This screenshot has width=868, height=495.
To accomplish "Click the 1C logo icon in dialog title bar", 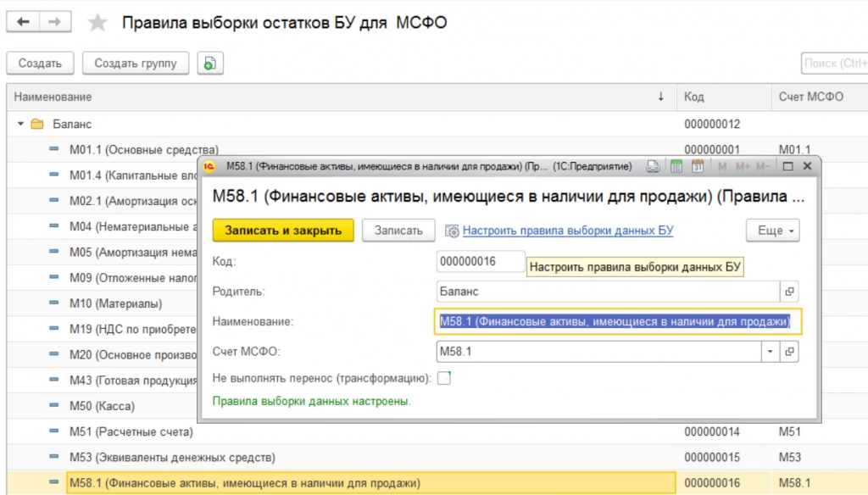I will click(x=209, y=166).
